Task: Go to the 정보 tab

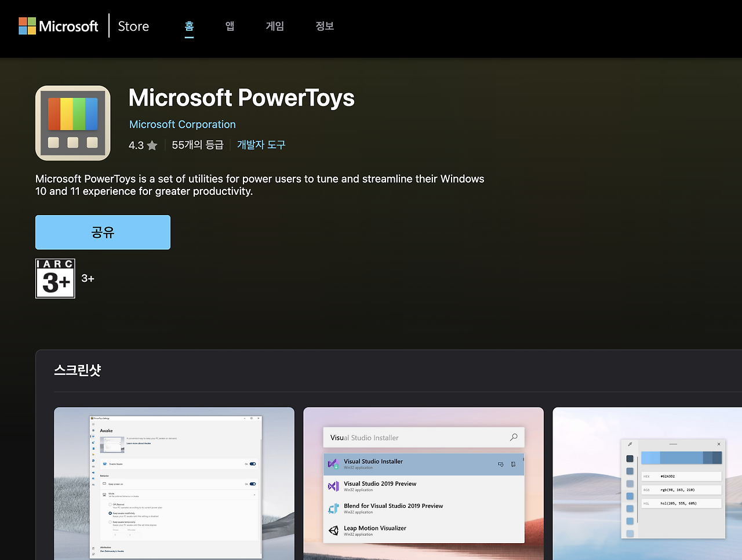Action: [325, 26]
